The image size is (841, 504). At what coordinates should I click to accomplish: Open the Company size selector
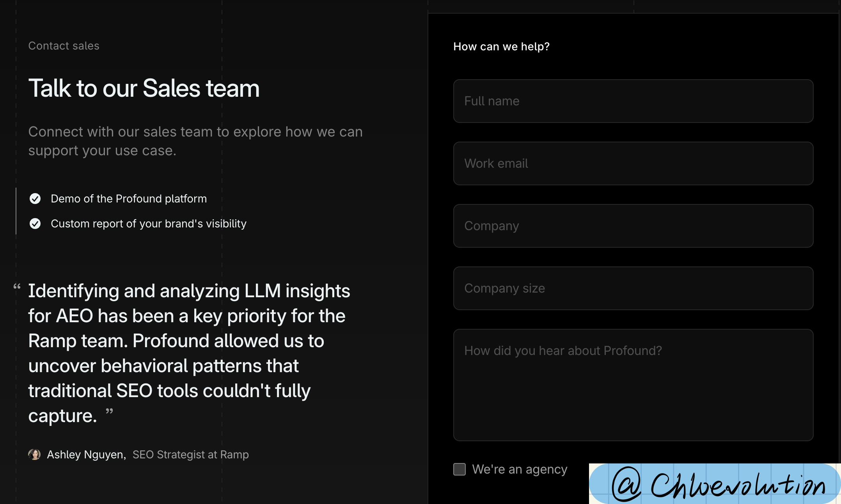coord(633,288)
